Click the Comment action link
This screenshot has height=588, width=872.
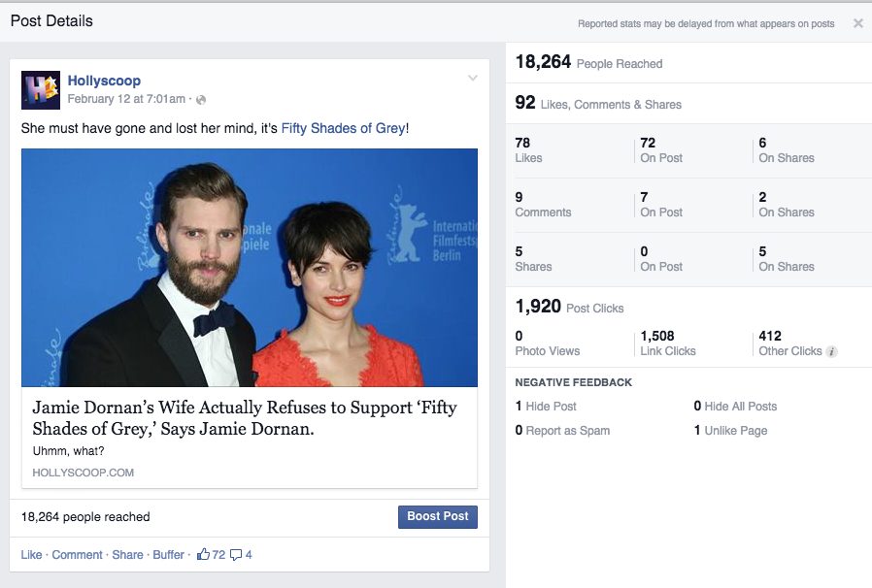point(78,555)
